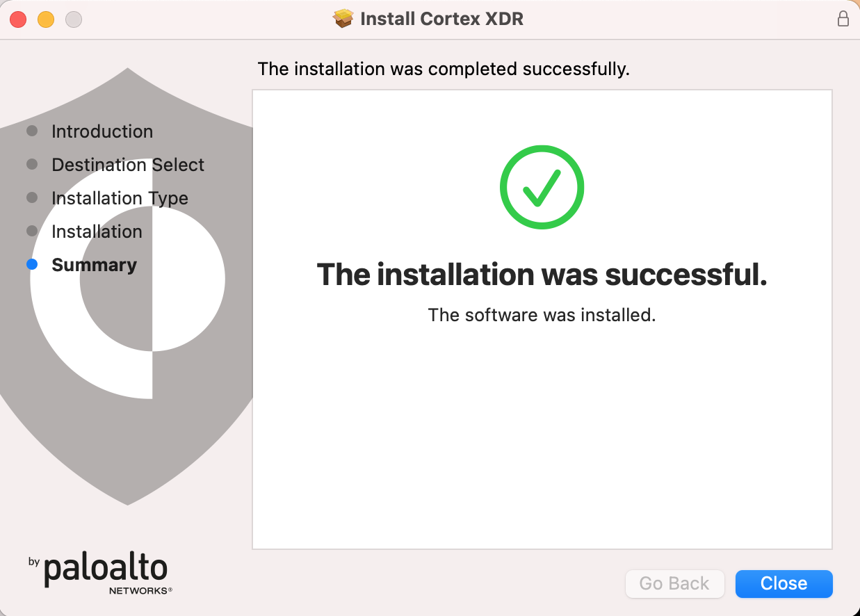Click 'The installation was successful.' heading
The image size is (860, 616).
tap(542, 275)
